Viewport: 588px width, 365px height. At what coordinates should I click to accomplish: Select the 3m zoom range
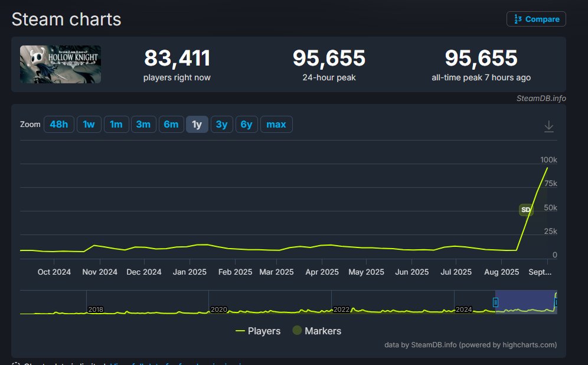(143, 125)
